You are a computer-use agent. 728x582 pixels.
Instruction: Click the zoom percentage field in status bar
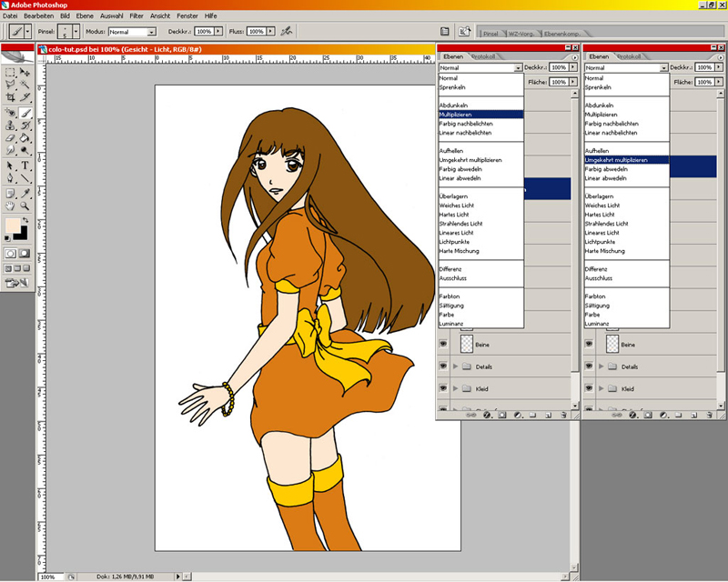(51, 577)
